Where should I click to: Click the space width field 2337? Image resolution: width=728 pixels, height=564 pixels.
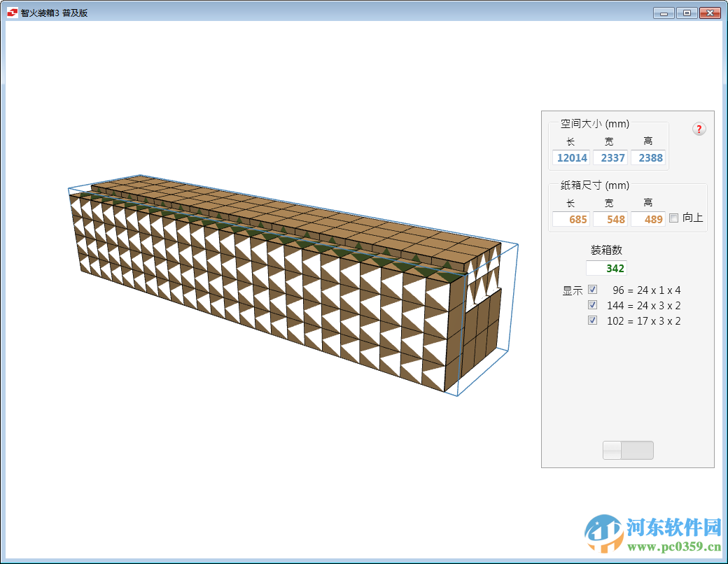(x=610, y=158)
